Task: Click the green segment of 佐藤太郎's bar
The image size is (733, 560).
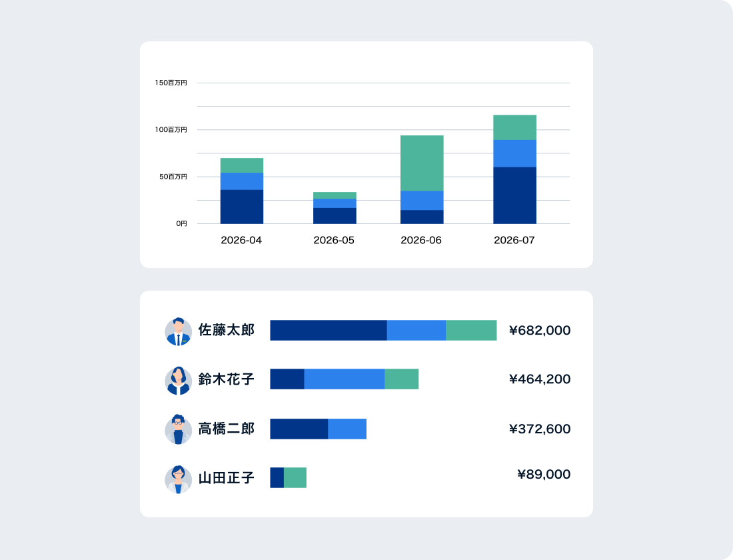Action: 471,330
